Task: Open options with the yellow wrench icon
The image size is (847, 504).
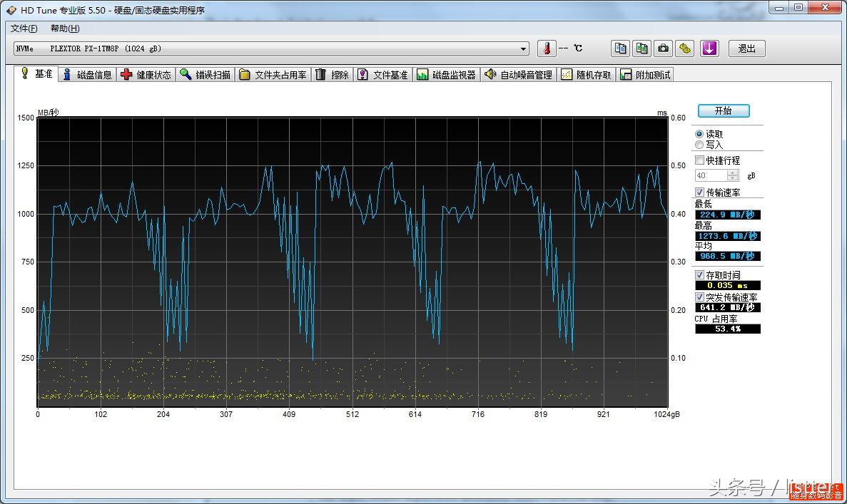Action: coord(685,48)
